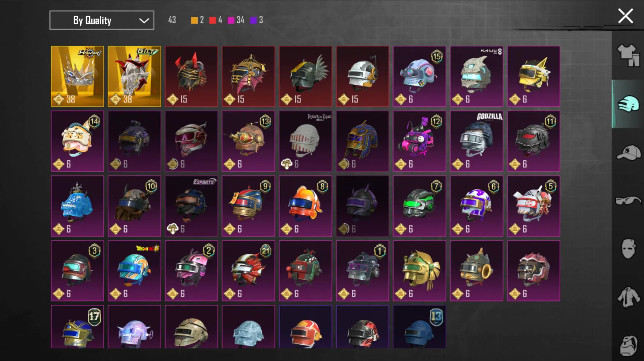
Task: Select the Kaiju S monster helmet
Action: click(476, 76)
